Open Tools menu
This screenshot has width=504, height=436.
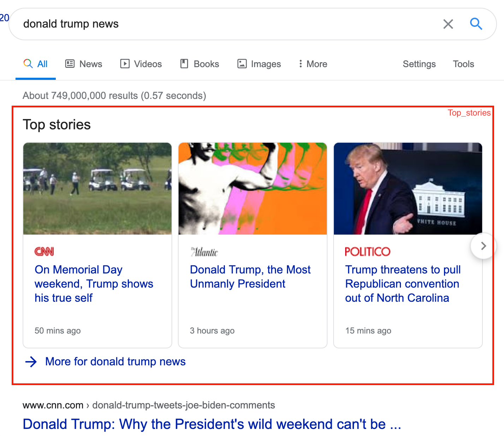pyautogui.click(x=463, y=64)
